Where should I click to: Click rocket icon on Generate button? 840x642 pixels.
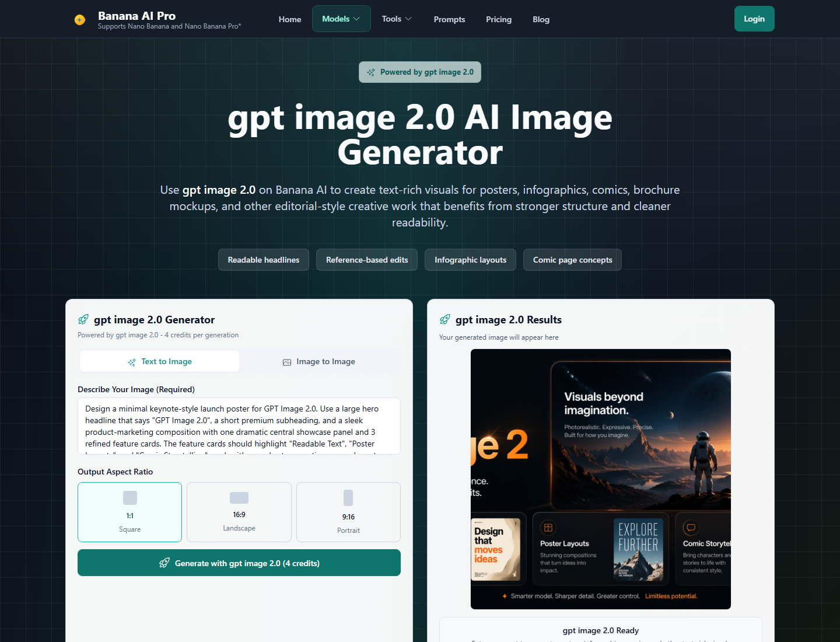(x=164, y=563)
